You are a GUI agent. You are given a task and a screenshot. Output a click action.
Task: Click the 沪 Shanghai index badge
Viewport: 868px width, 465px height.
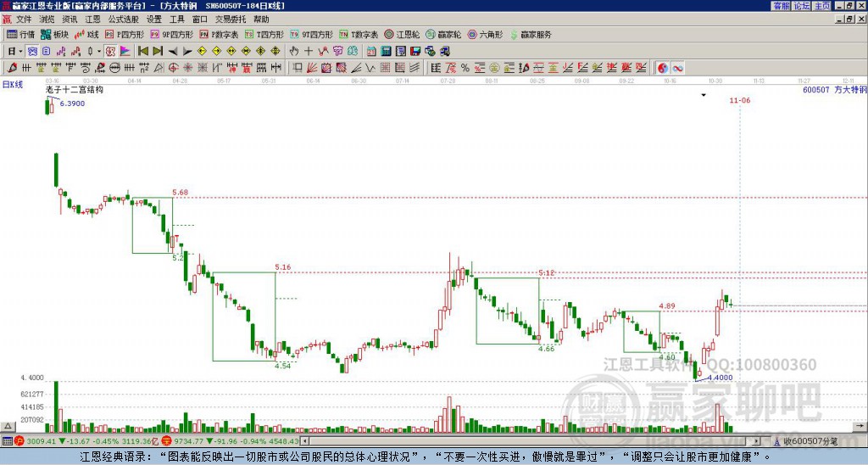19,441
